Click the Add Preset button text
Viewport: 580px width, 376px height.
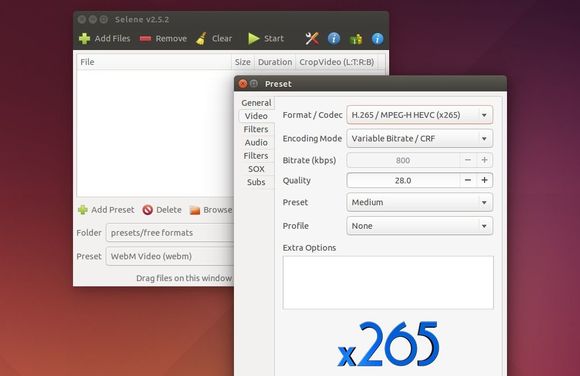[112, 210]
